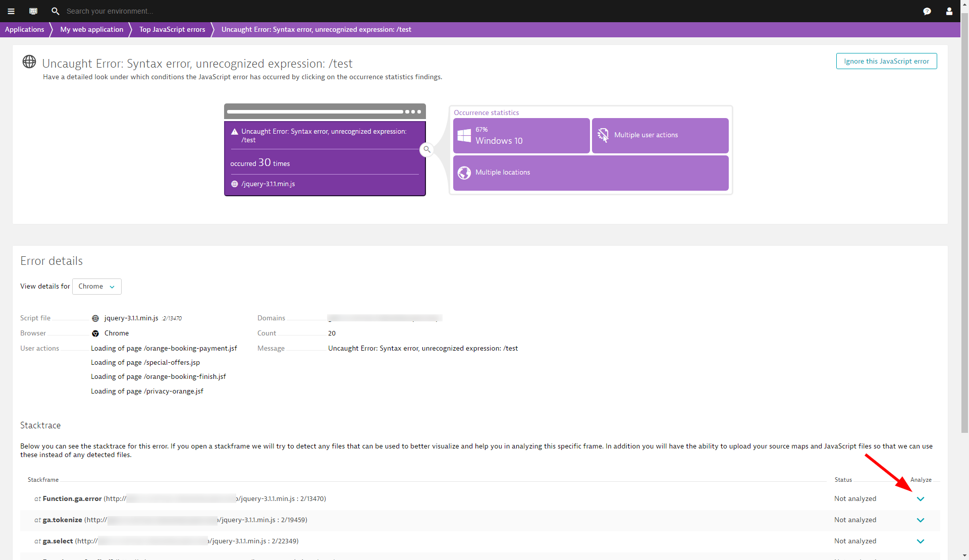Viewport: 969px width, 560px height.
Task: Expand the ga.tokenize stackframe chevron
Action: pyautogui.click(x=921, y=519)
